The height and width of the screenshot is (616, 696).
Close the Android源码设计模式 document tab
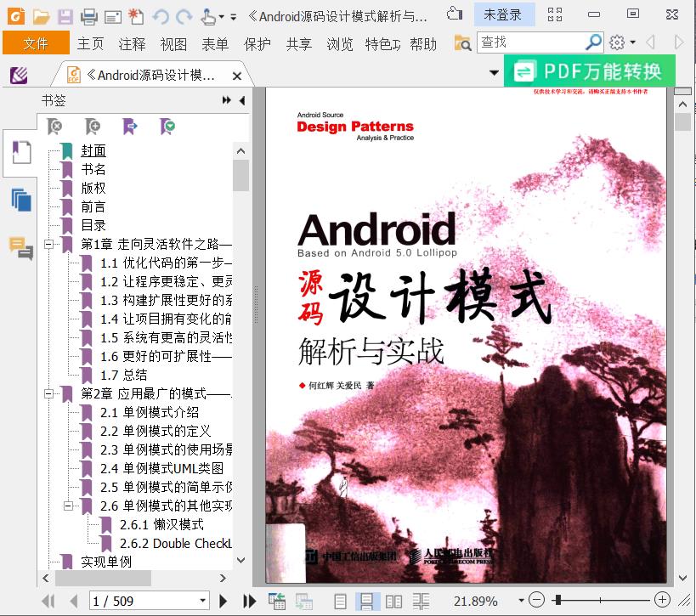[237, 76]
